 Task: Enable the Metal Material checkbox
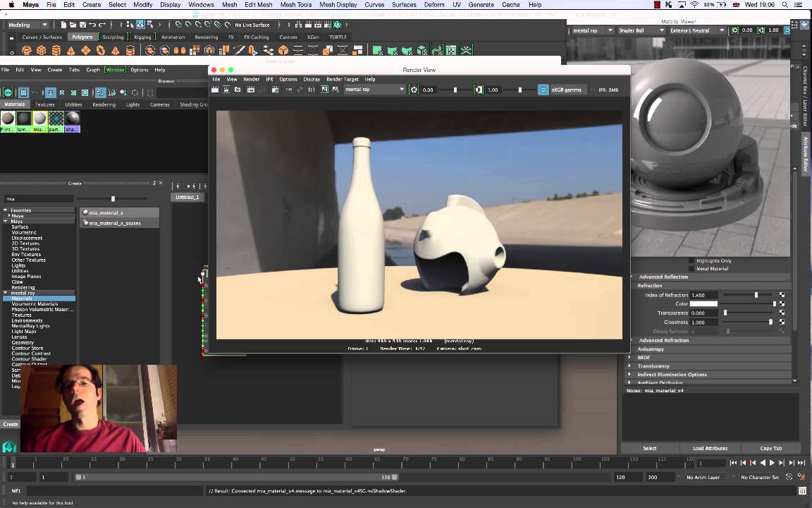click(x=691, y=269)
